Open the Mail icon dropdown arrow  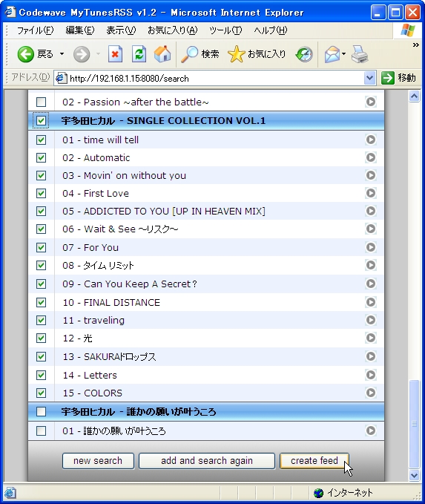point(343,54)
